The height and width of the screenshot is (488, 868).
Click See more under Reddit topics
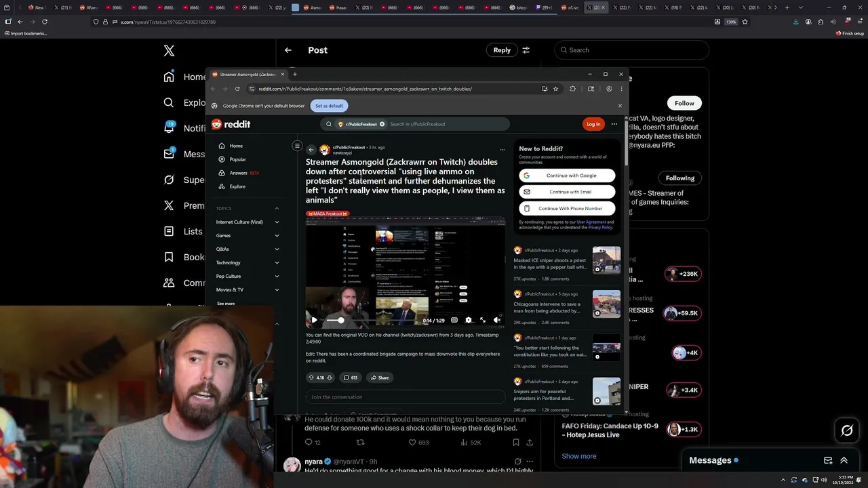pos(226,304)
